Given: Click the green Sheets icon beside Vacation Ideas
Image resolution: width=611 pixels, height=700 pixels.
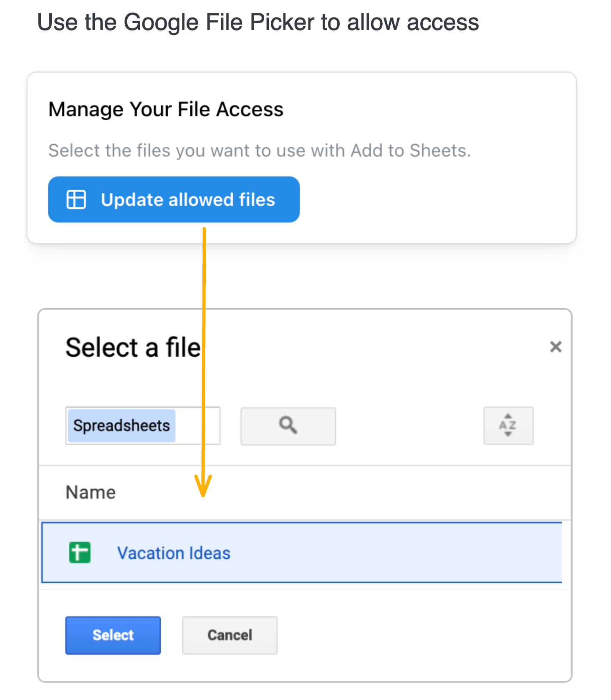Looking at the screenshot, I should coord(80,553).
